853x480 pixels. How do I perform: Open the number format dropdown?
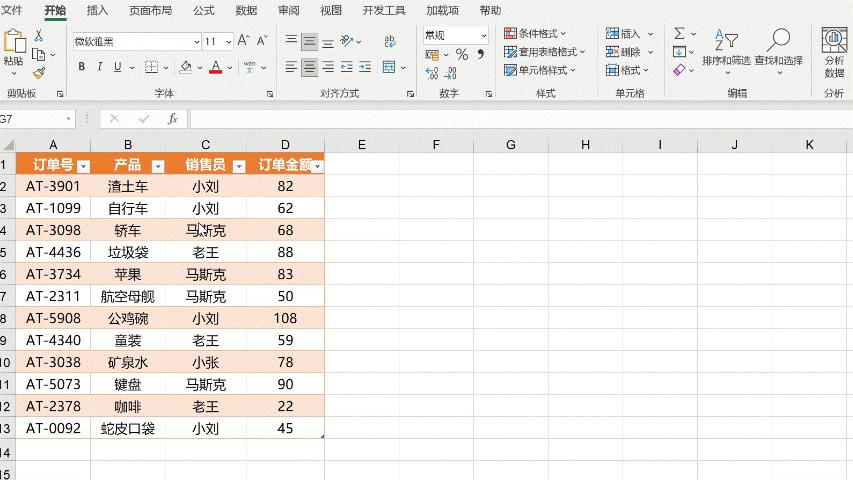coord(484,35)
